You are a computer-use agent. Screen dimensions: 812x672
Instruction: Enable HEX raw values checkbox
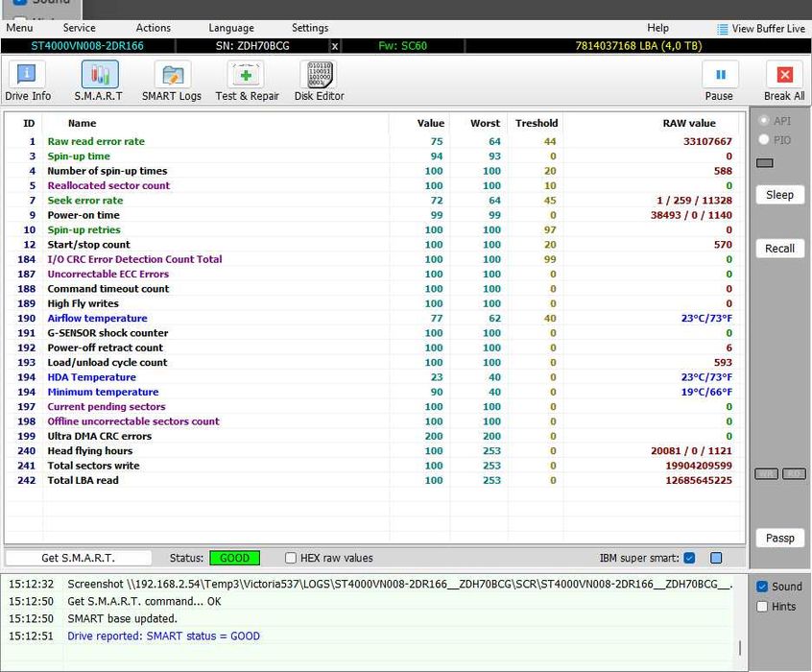click(291, 558)
